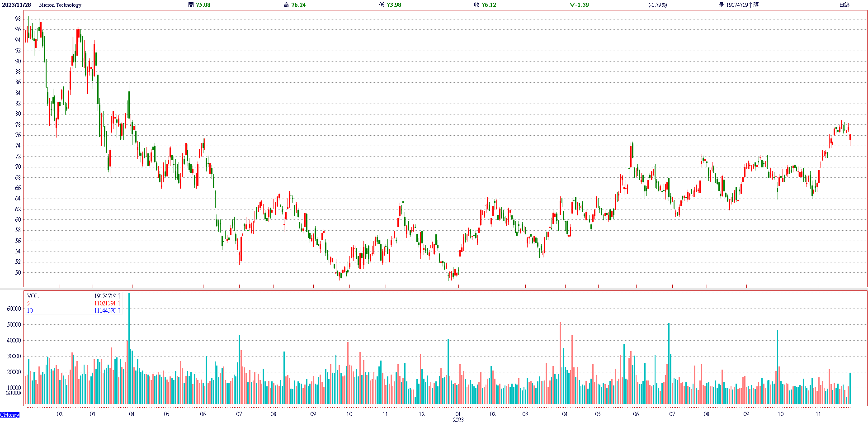Click the red 5-day average label

pos(28,303)
